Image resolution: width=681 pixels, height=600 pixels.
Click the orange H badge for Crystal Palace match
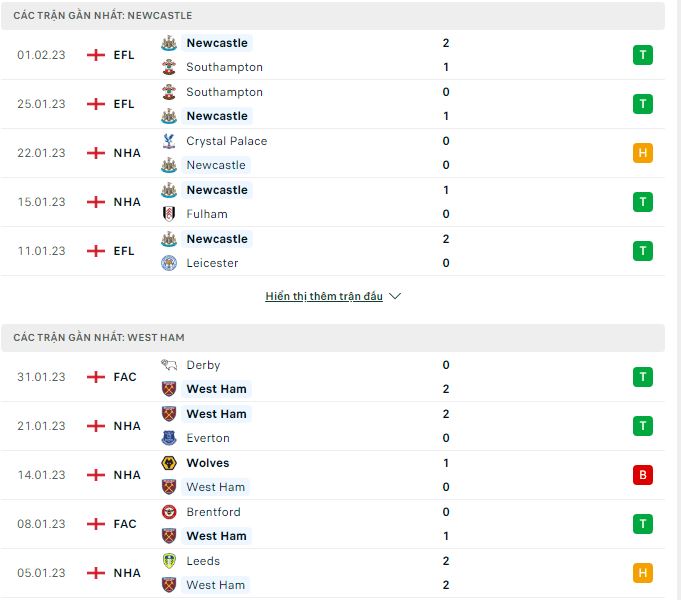click(643, 153)
